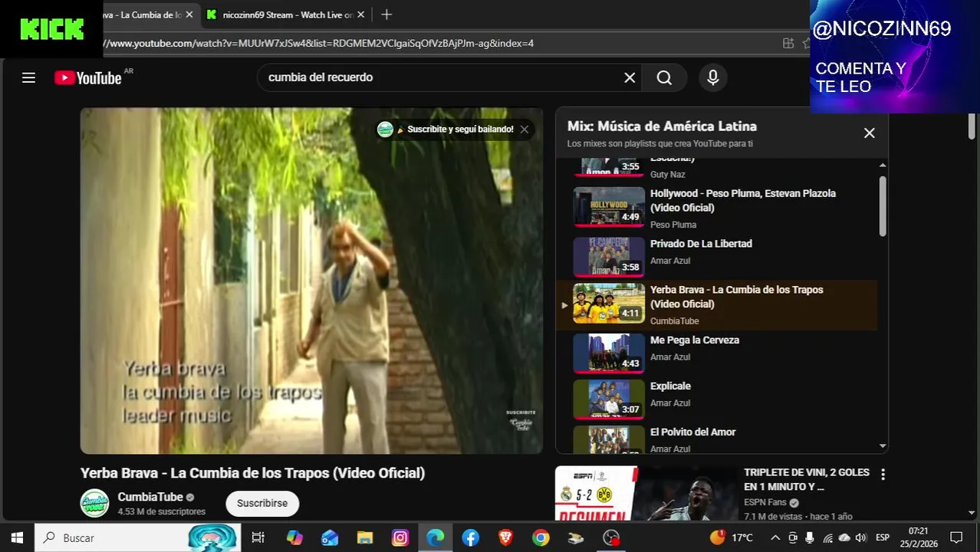
Task: Open the volume control in tray
Action: [x=860, y=537]
